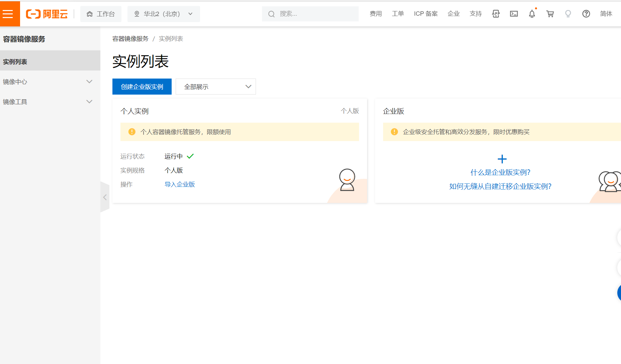Click the 实例规格 label
The width and height of the screenshot is (621, 364).
pos(132,170)
